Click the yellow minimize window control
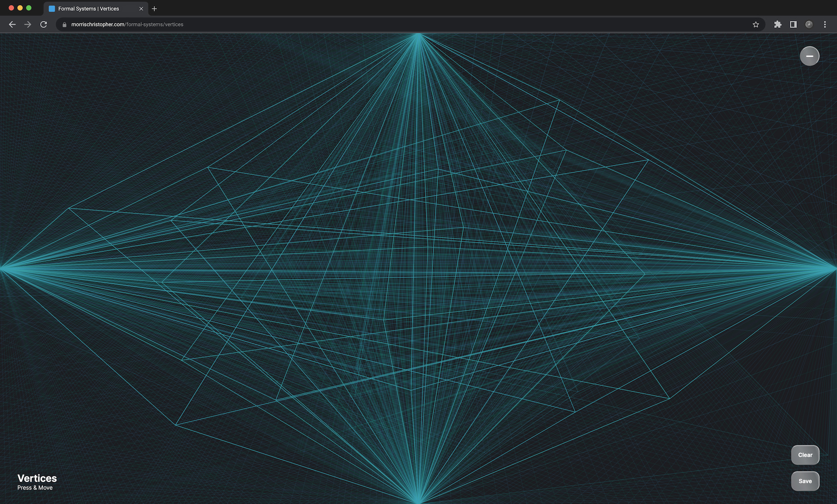Image resolution: width=837 pixels, height=504 pixels. tap(19, 7)
